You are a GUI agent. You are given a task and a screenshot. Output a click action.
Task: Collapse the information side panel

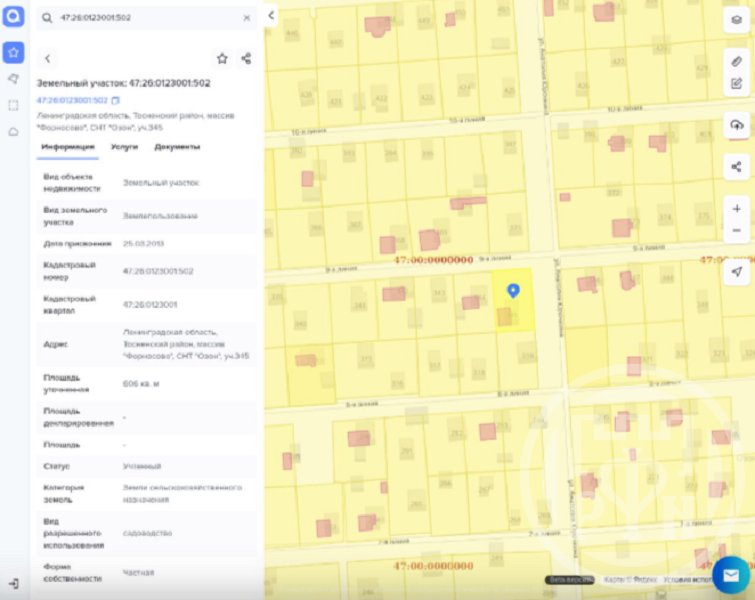(x=271, y=16)
